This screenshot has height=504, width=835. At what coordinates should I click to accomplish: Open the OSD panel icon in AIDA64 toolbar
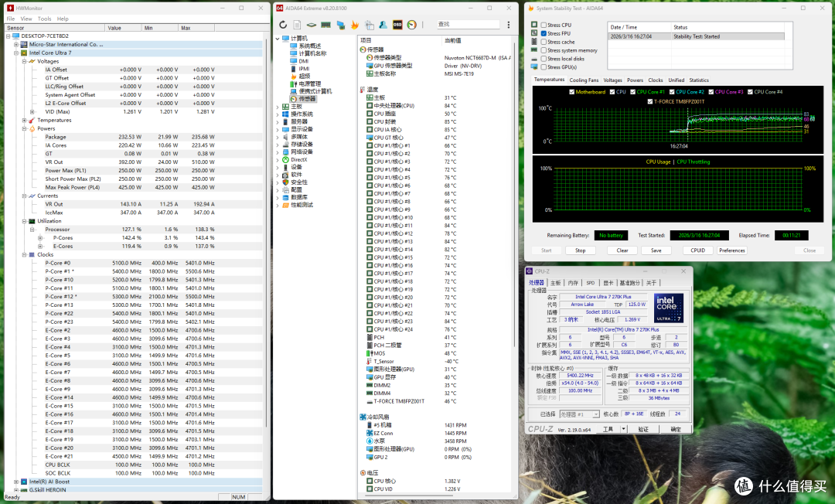coord(397,25)
